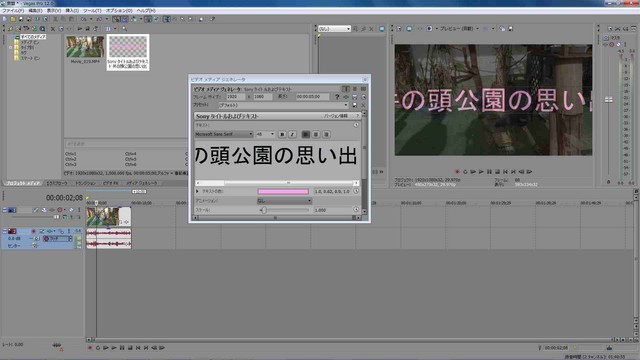Open the ヘルプ(H) menu
The width and height of the screenshot is (640, 360).
click(x=146, y=11)
